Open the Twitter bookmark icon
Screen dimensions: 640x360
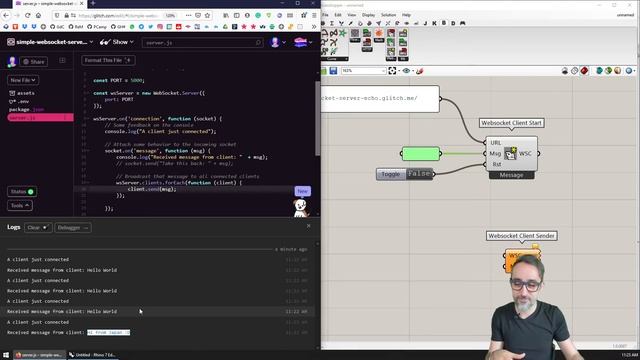[151, 27]
